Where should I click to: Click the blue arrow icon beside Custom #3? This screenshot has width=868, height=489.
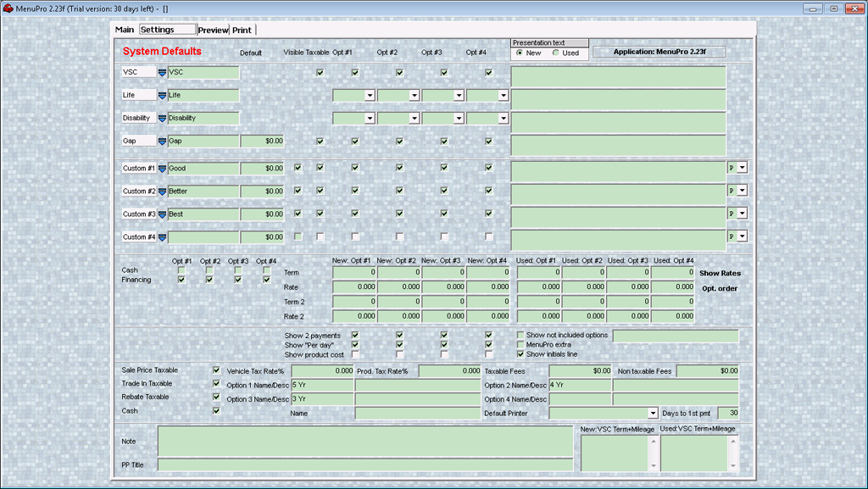tap(162, 214)
